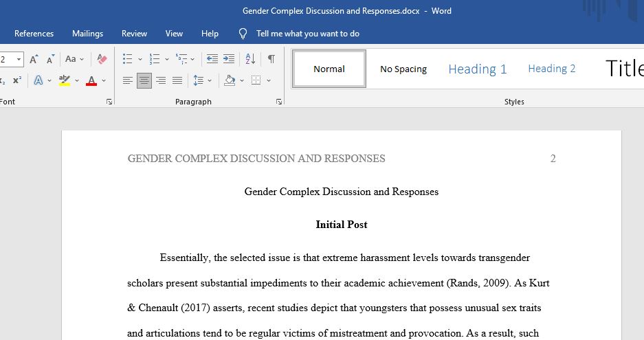The height and width of the screenshot is (340, 644).
Task: Open the Help tab
Action: [x=210, y=34]
